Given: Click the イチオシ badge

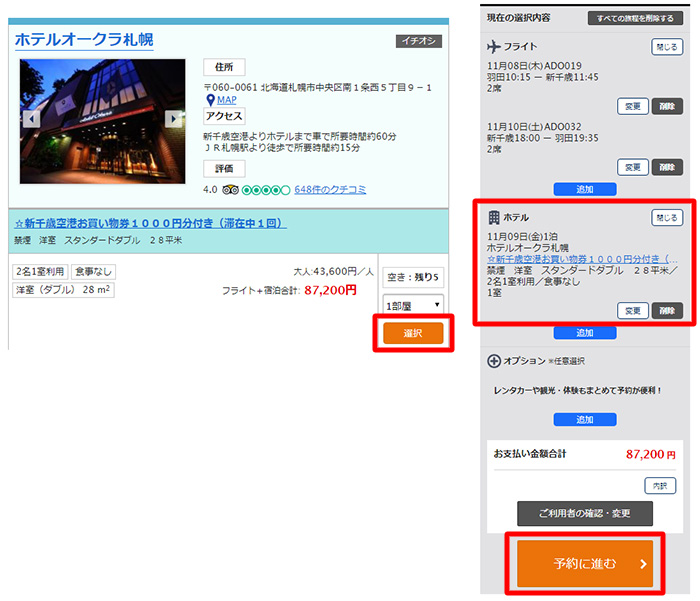Looking at the screenshot, I should tap(419, 41).
